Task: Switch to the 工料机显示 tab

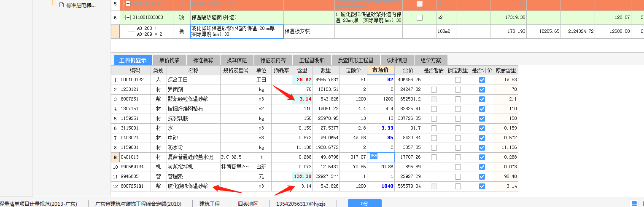Action: [x=133, y=60]
